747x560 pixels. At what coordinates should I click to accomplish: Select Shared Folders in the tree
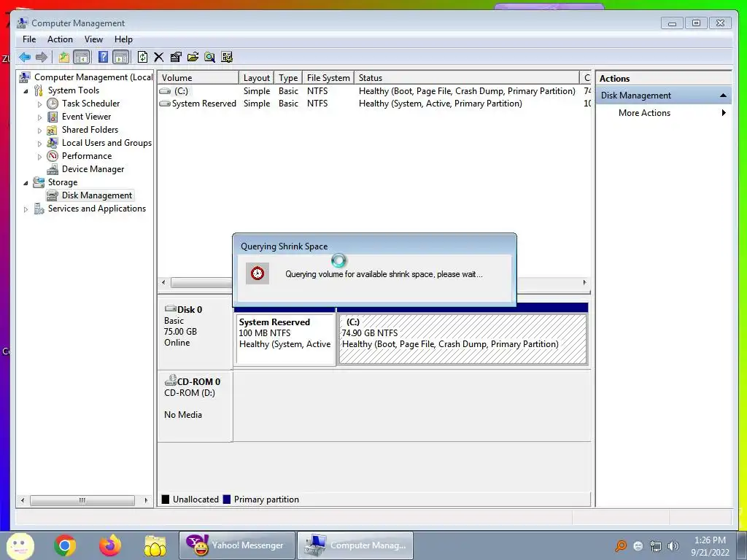coord(90,130)
